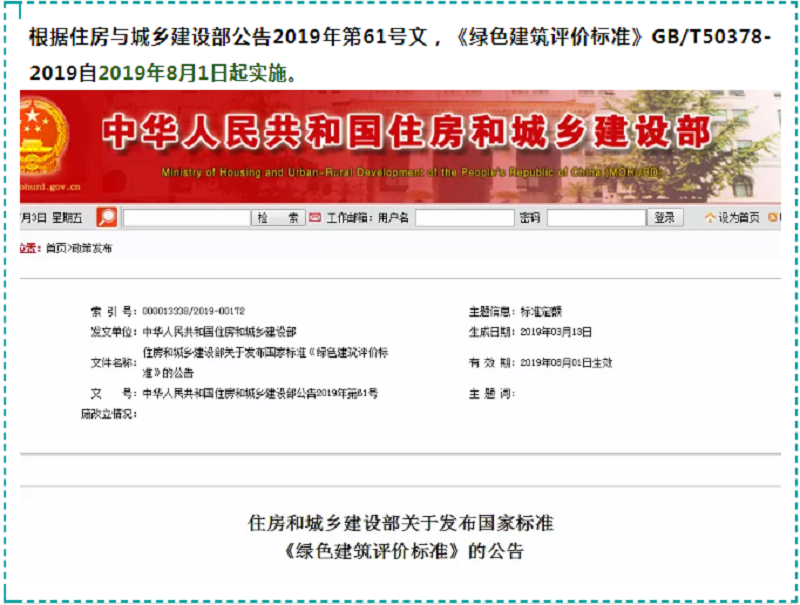The image size is (800, 605).
Task: Click the mohurd.gov.cn text under the emblem
Action: click(50, 187)
